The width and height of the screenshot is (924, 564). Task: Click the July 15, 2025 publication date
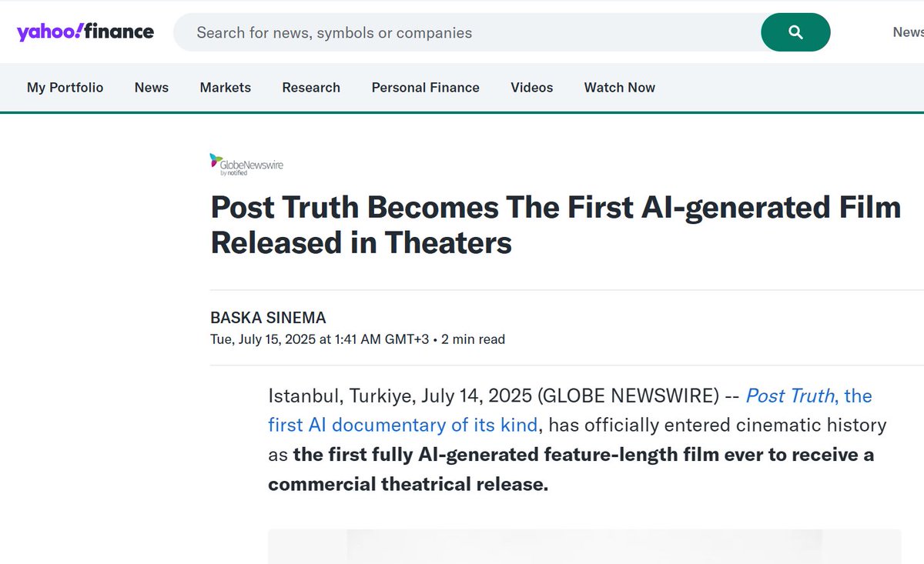click(320, 339)
